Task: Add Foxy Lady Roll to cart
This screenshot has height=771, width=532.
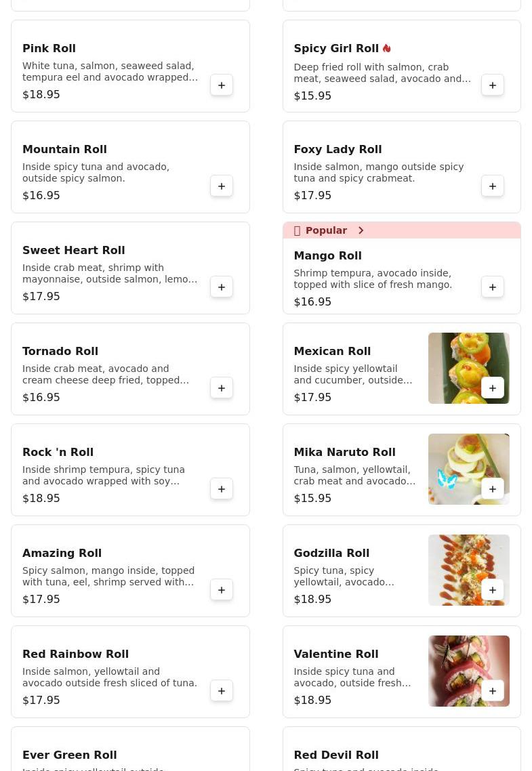Action: pos(493,186)
